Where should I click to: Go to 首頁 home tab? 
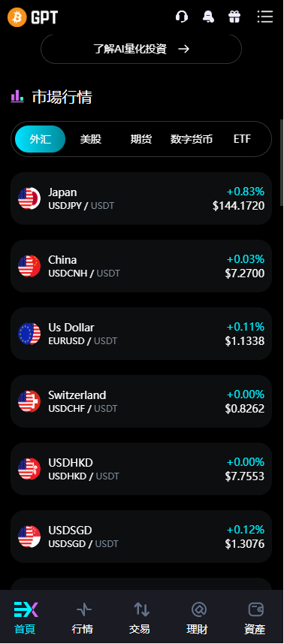[26, 617]
